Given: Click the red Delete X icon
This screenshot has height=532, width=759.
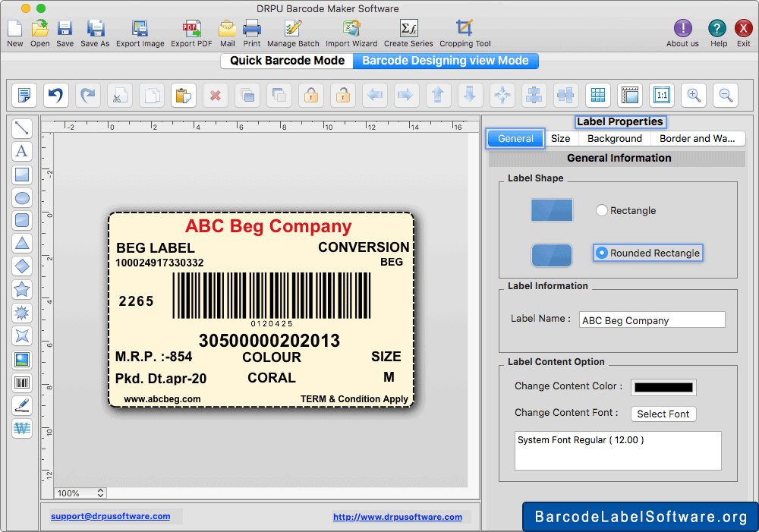Looking at the screenshot, I should [x=216, y=95].
